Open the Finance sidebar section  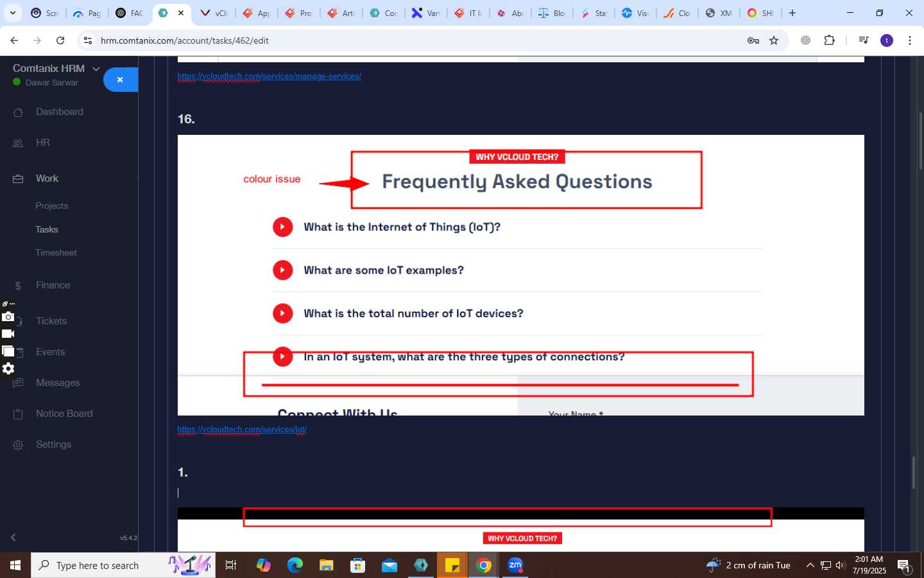pyautogui.click(x=53, y=285)
